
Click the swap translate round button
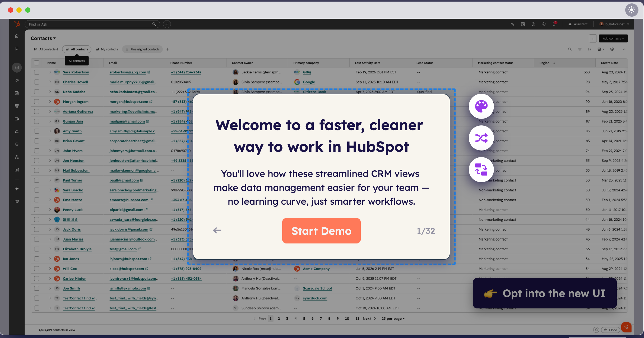coord(481,170)
